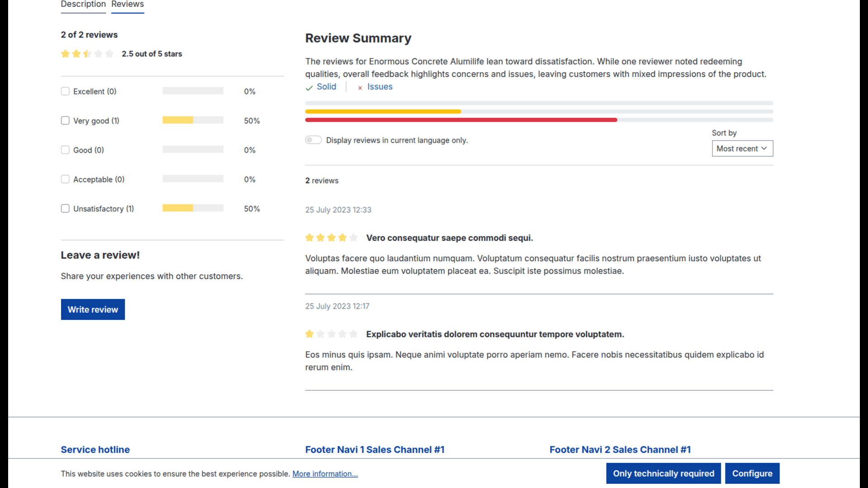Click the green checkmark icon beside Solid

click(x=309, y=88)
